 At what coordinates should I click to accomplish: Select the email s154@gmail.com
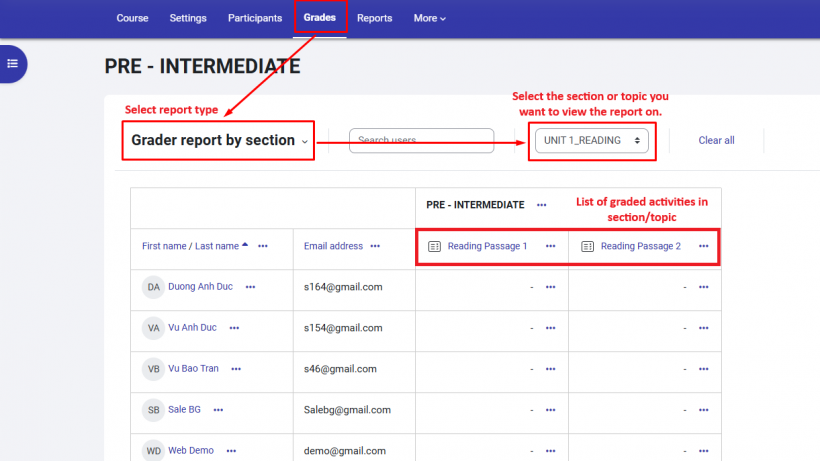(x=343, y=328)
